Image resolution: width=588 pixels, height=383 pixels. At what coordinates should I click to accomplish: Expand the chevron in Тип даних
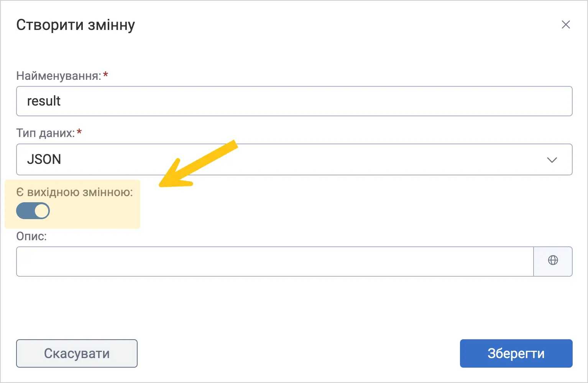click(x=552, y=160)
